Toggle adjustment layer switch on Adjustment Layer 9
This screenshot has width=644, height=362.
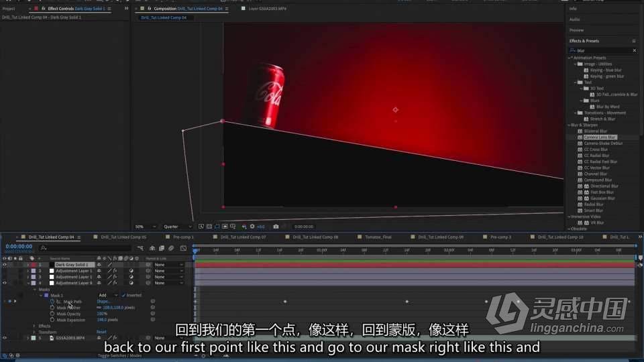point(131,283)
